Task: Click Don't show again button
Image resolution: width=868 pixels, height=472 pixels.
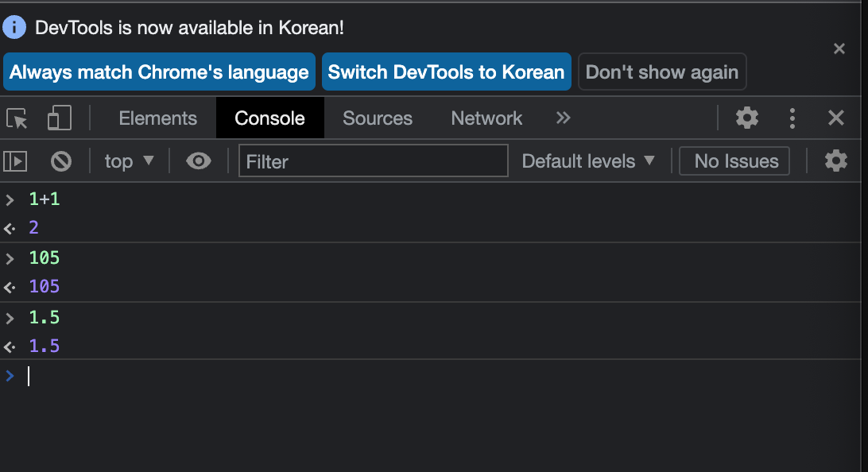Action: 662,72
